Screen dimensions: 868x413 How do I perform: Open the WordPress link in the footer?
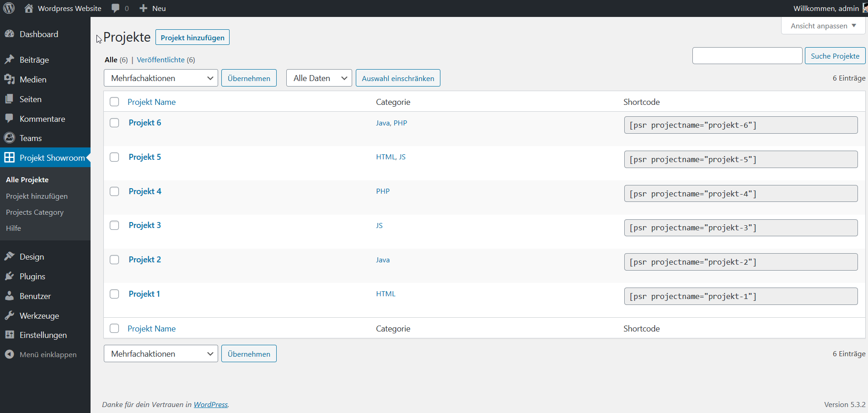(211, 404)
